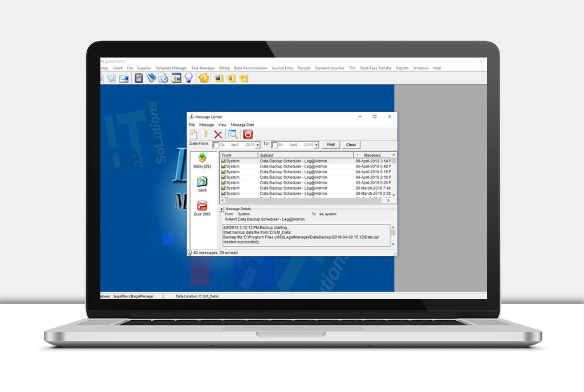The height and width of the screenshot is (392, 584).
Task: Open the Date From month dropdown
Action: (x=258, y=145)
